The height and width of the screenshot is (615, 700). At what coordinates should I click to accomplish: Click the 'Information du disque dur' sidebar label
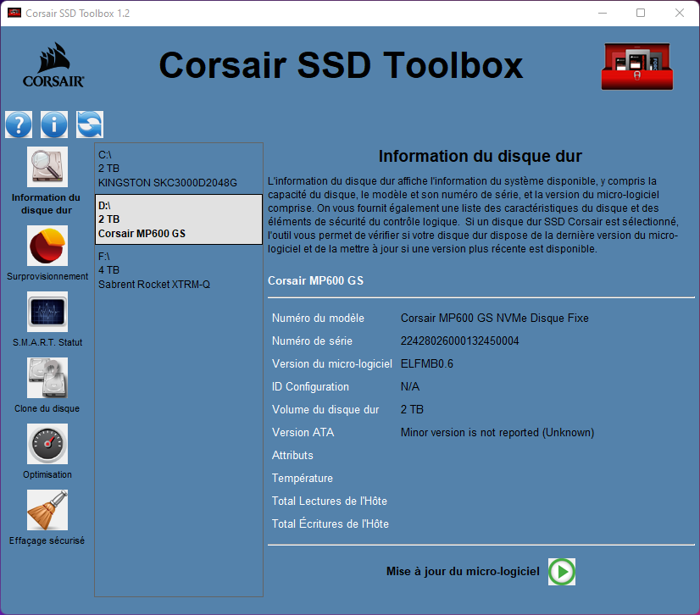coord(47,203)
